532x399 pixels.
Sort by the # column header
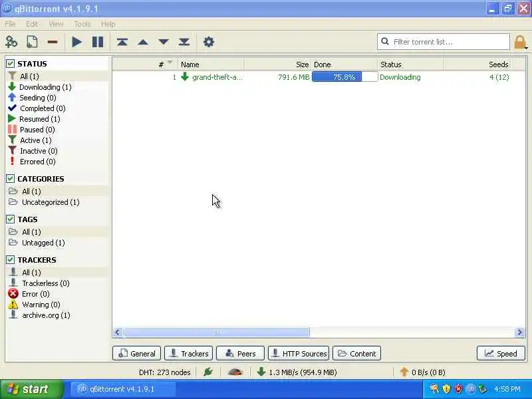(145, 64)
